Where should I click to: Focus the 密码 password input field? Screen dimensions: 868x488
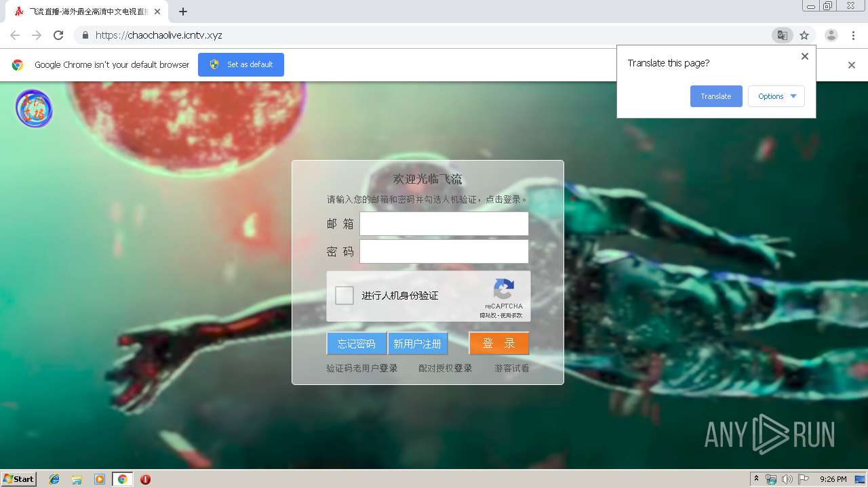coord(444,251)
